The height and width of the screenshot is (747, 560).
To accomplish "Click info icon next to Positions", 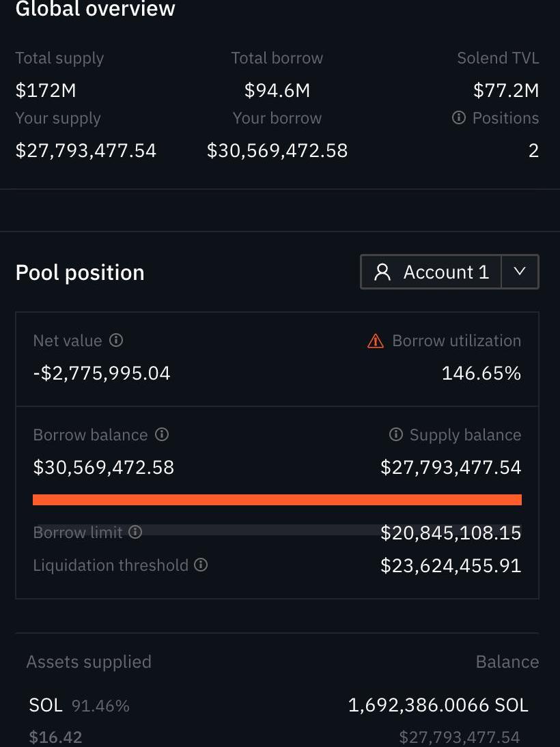I will [x=458, y=118].
